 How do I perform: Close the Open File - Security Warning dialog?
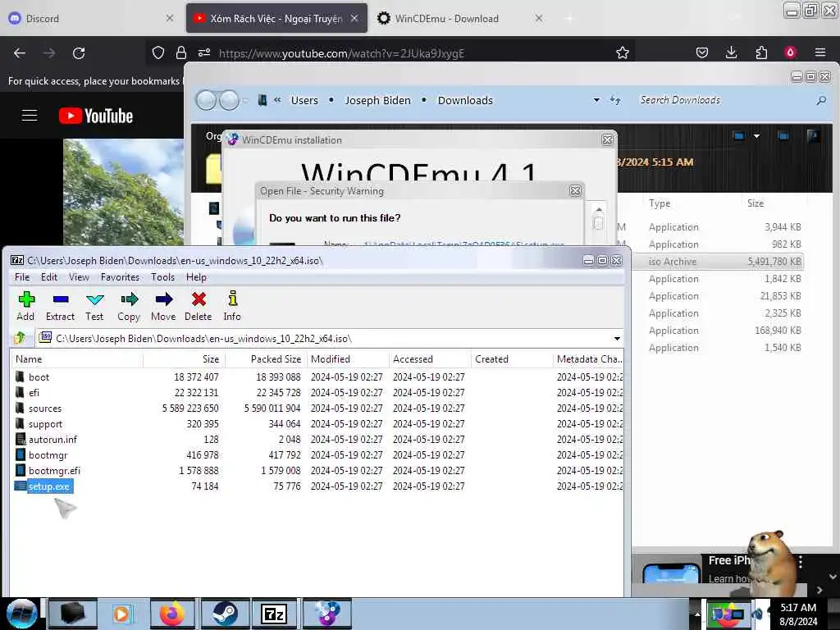click(575, 190)
